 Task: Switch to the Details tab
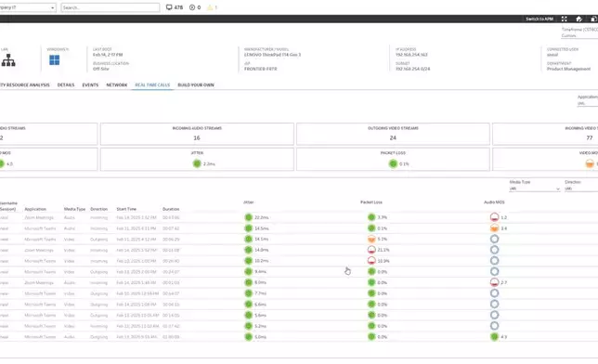coord(66,85)
